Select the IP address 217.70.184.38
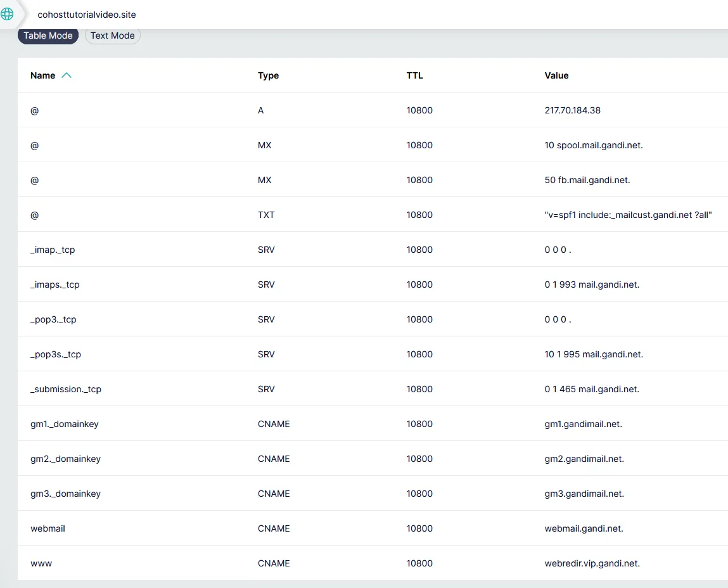Viewport: 728px width, 588px height. click(x=572, y=110)
